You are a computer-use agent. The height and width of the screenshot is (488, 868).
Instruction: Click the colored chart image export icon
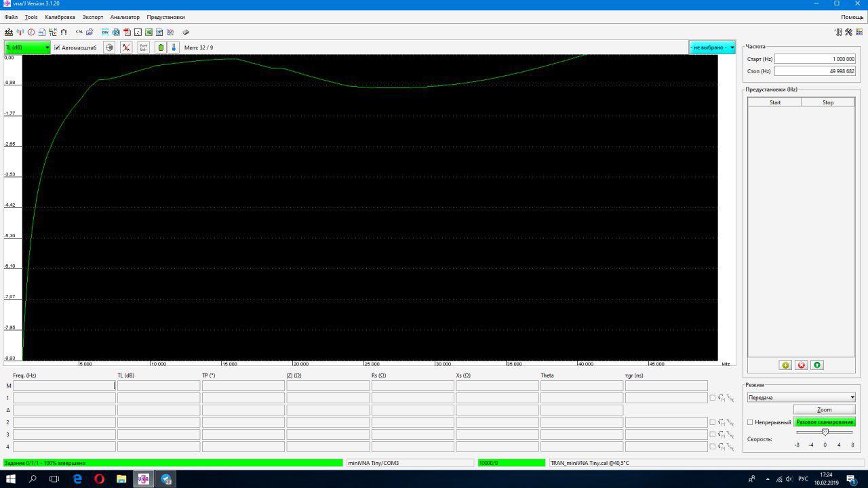pyautogui.click(x=170, y=32)
